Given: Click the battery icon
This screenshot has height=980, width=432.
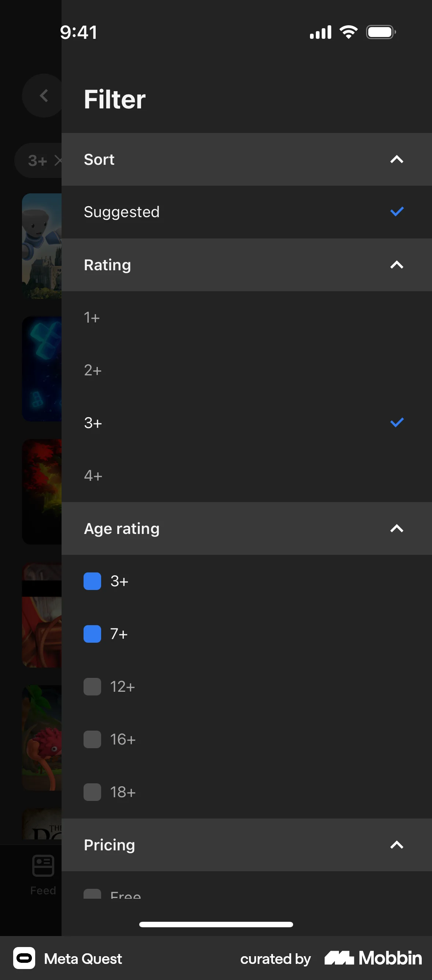Looking at the screenshot, I should [380, 32].
